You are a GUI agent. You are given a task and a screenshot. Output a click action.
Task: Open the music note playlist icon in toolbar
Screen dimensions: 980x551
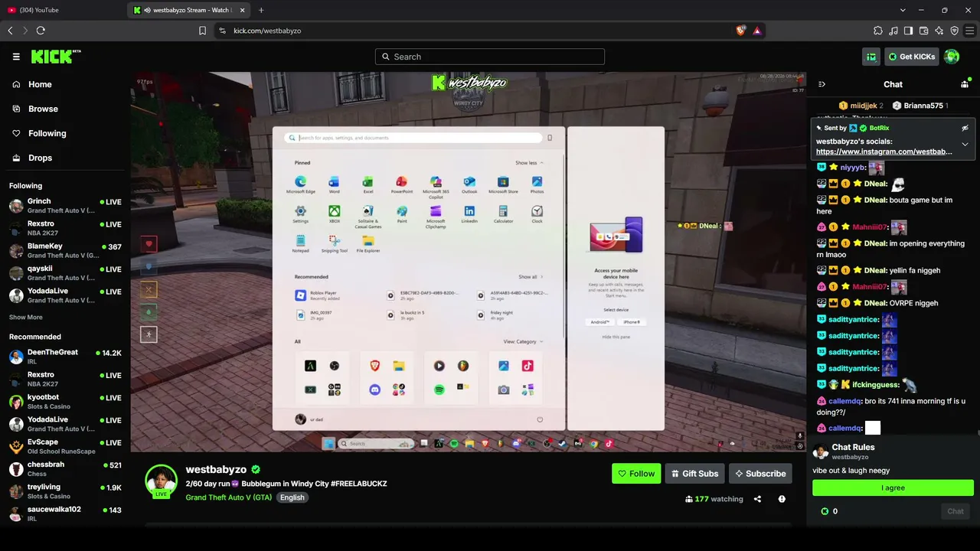coord(893,31)
